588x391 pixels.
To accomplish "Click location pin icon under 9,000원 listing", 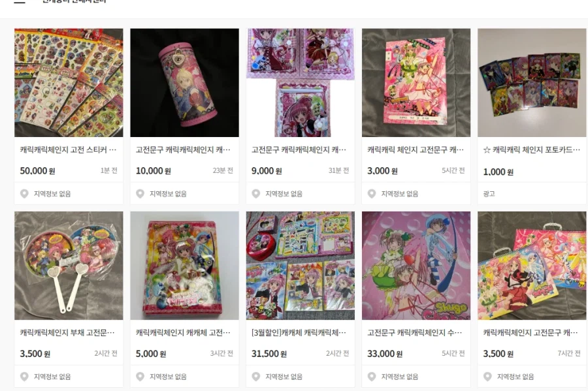I will pyautogui.click(x=256, y=194).
